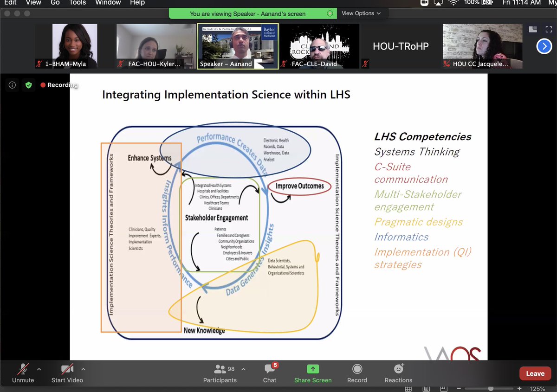Click the date and time clock
The image size is (557, 392).
521,2
